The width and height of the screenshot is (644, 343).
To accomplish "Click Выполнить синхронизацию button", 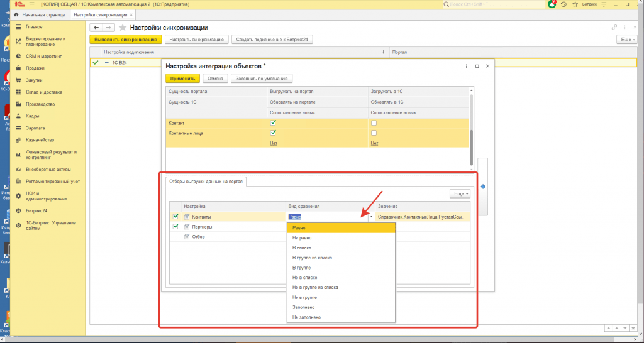I will [x=126, y=39].
